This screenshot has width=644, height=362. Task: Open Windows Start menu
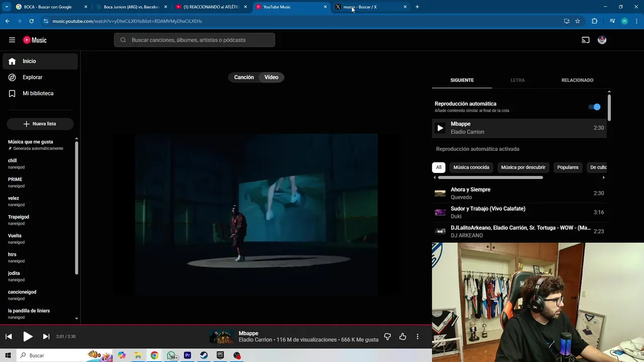pyautogui.click(x=8, y=355)
